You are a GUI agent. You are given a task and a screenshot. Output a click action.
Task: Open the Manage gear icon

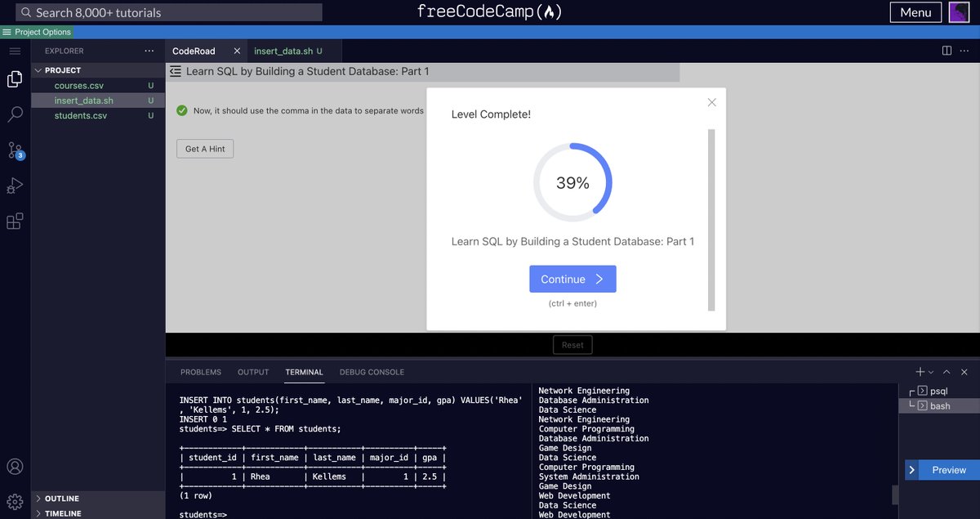(x=15, y=501)
